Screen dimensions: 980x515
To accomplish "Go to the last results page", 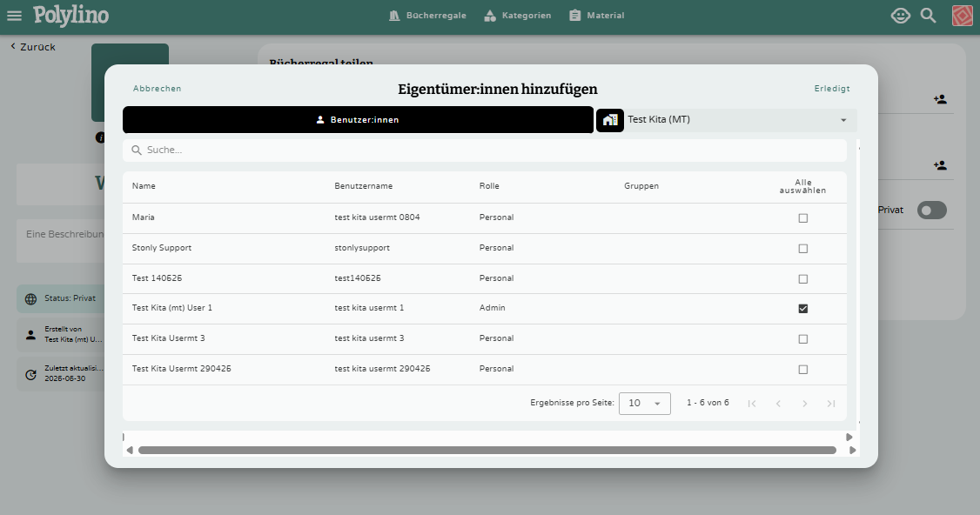I will [x=831, y=404].
